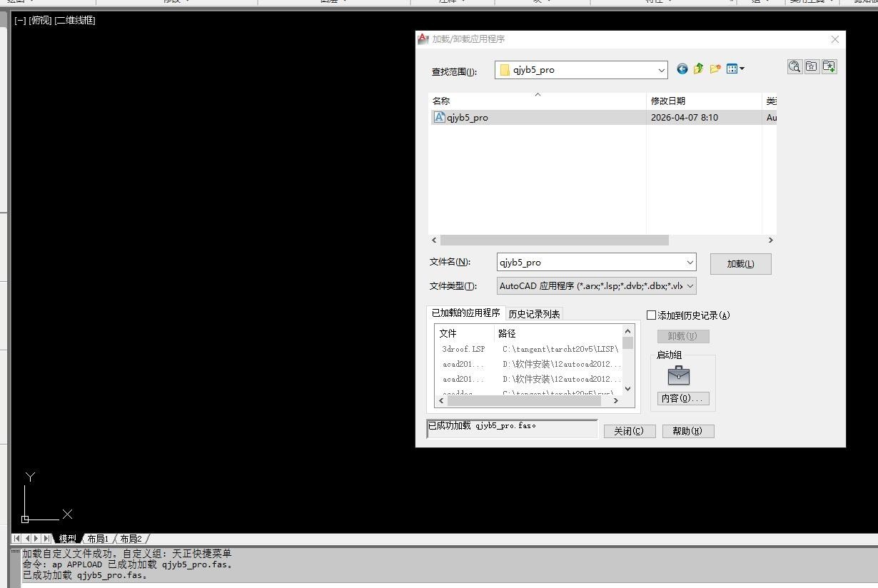Switch to 已加载的应用程序 tab
Viewport: 878px width, 588px height.
click(x=465, y=313)
